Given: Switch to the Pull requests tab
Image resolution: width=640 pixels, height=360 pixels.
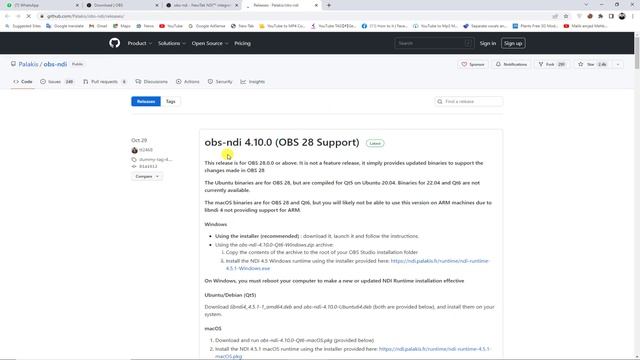Looking at the screenshot, I should [104, 82].
